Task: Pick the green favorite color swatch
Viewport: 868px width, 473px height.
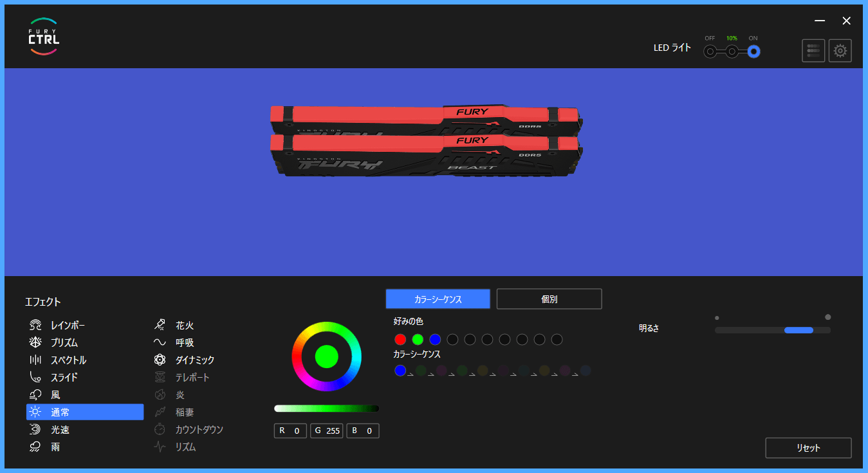Action: 418,339
